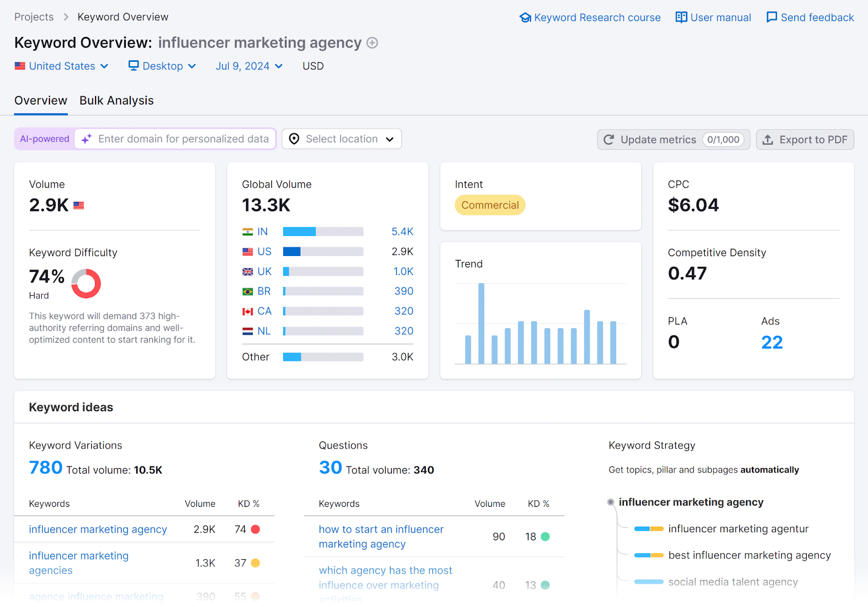Click the tallest bar in the Trend chart
868x607 pixels.
(481, 323)
